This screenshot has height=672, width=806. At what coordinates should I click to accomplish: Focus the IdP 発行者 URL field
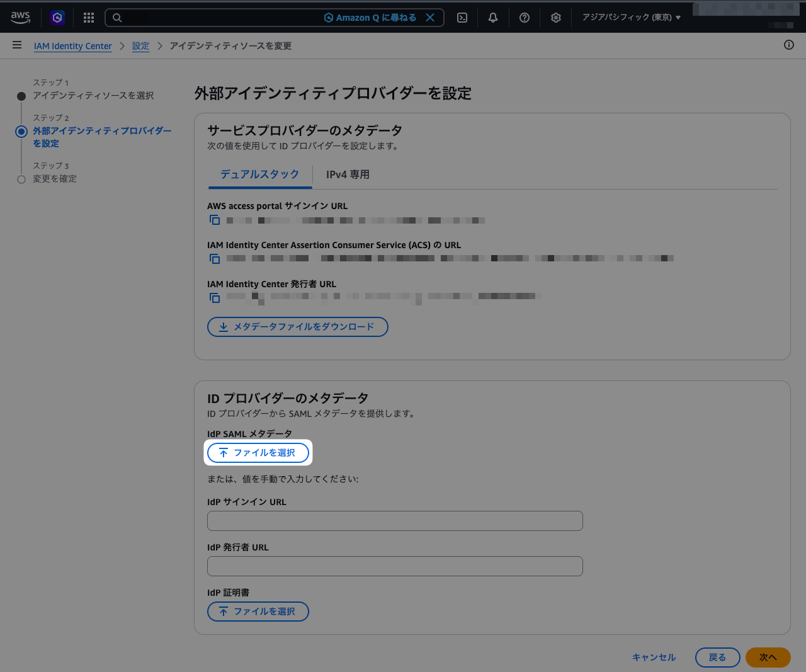(395, 566)
